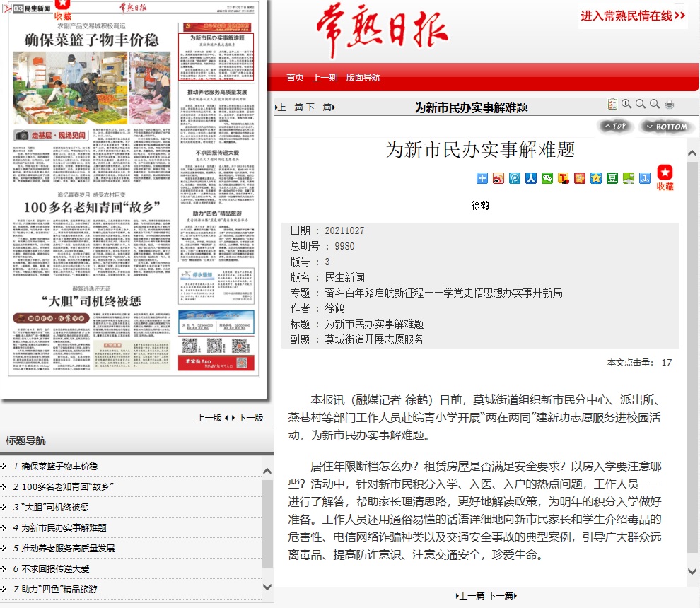Click the 常熟日报 masthead logo
Image resolution: width=700 pixels, height=608 pixels.
pyautogui.click(x=382, y=30)
